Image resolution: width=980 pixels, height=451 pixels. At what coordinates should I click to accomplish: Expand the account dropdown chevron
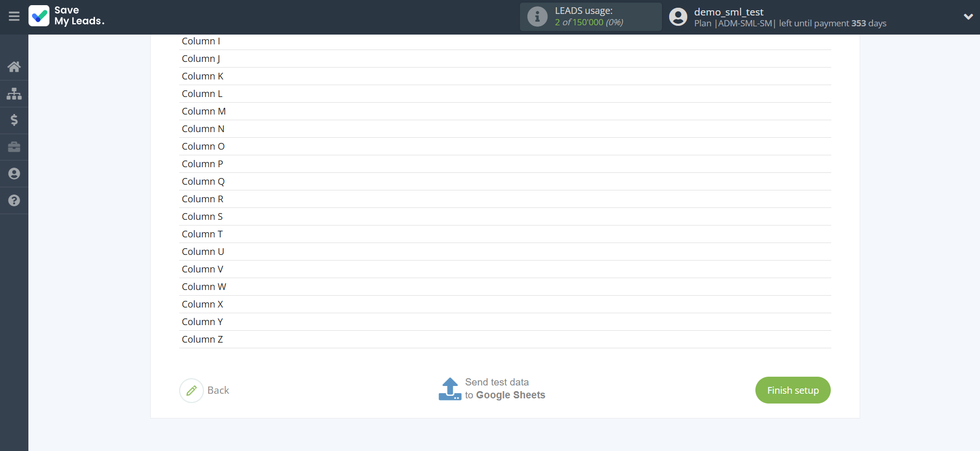pyautogui.click(x=968, y=17)
